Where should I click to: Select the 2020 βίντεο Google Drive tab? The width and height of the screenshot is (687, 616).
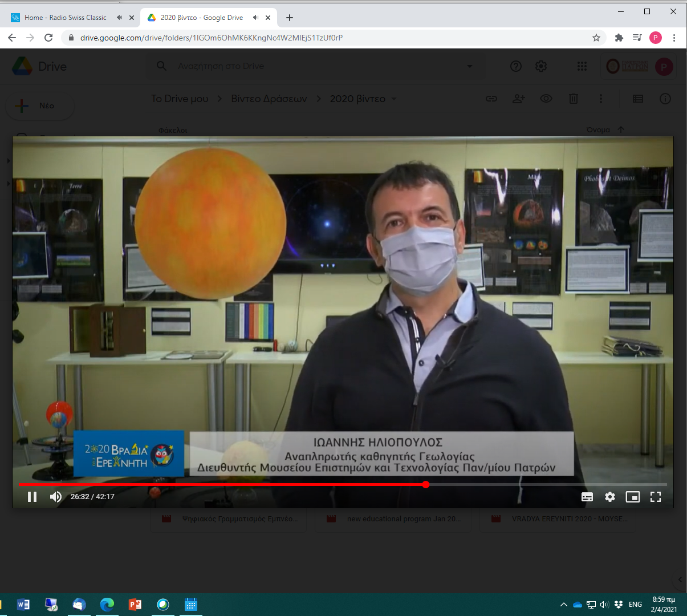202,18
